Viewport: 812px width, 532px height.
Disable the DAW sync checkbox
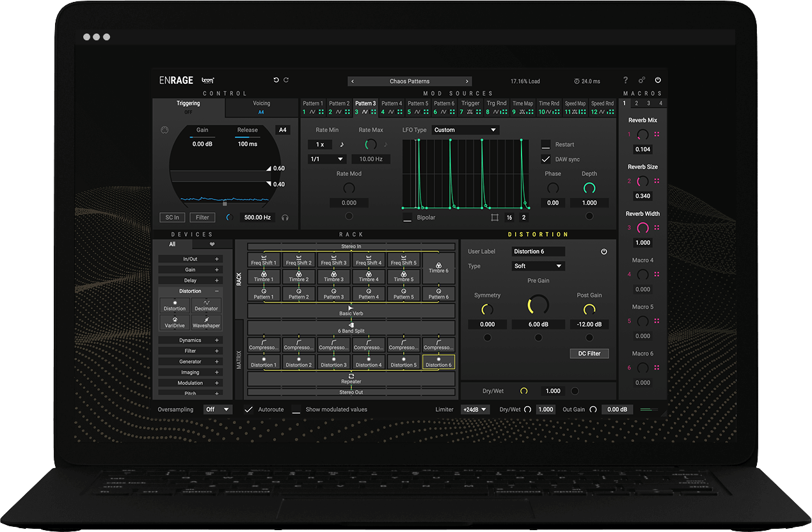546,159
